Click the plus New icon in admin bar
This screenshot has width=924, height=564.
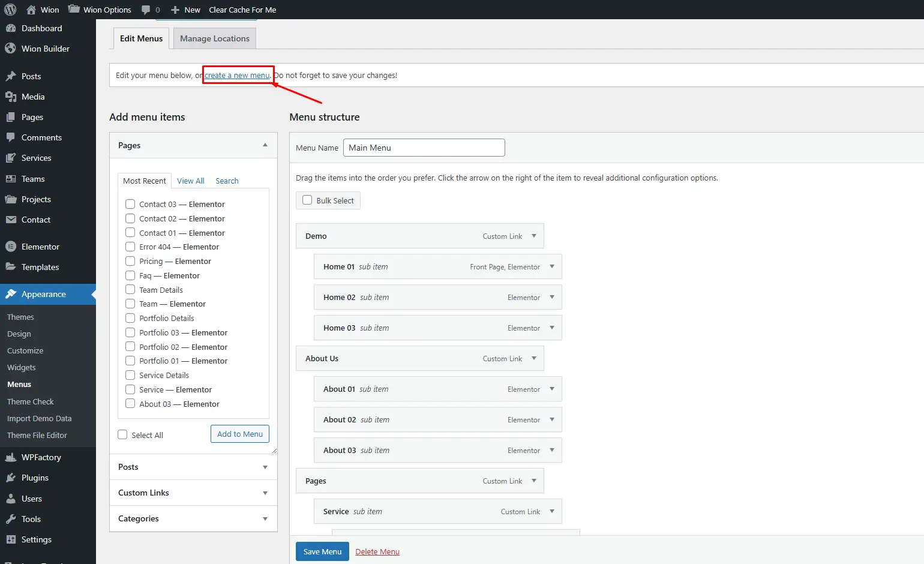pos(175,10)
